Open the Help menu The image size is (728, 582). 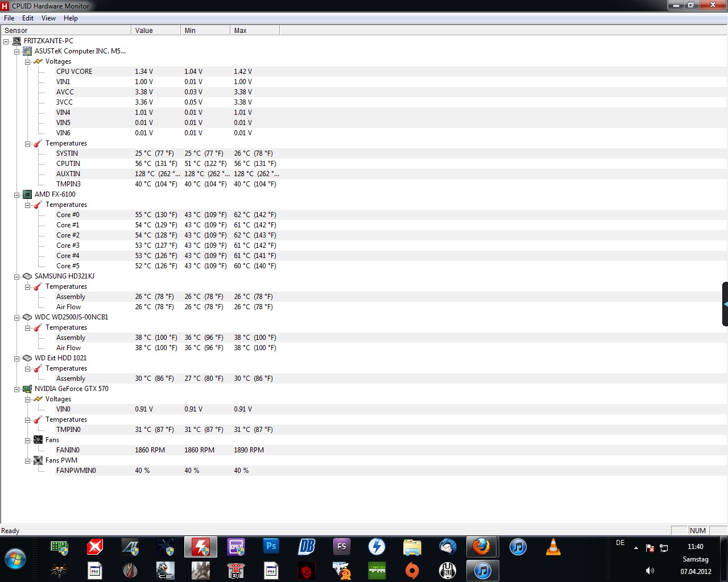click(x=71, y=18)
